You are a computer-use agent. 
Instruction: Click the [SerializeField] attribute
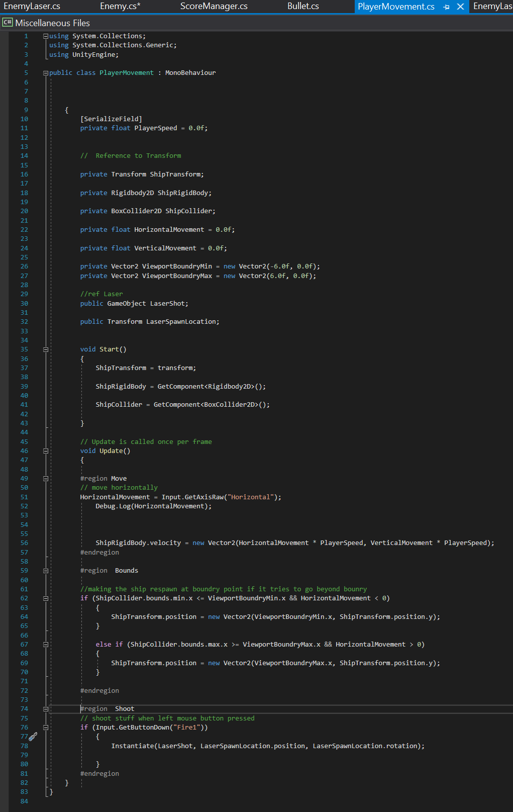pos(111,119)
